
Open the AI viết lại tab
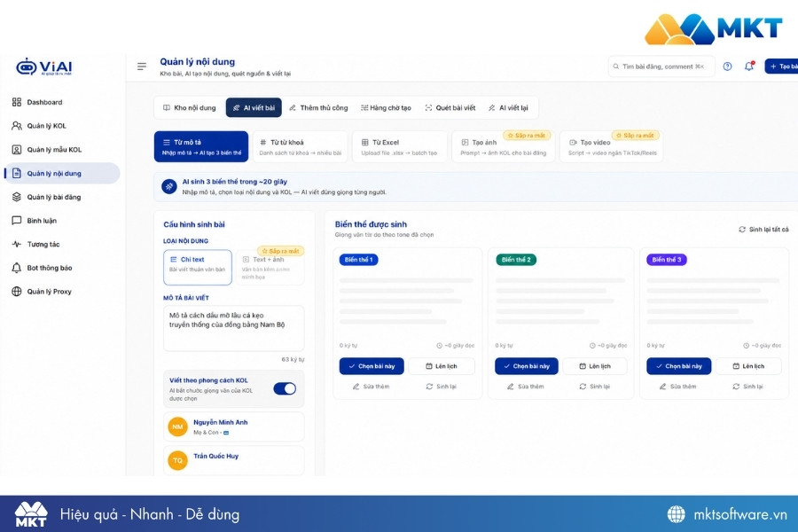(508, 108)
